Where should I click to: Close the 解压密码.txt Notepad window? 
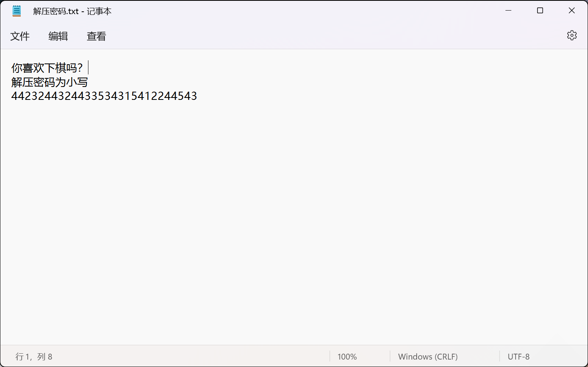[x=572, y=11]
